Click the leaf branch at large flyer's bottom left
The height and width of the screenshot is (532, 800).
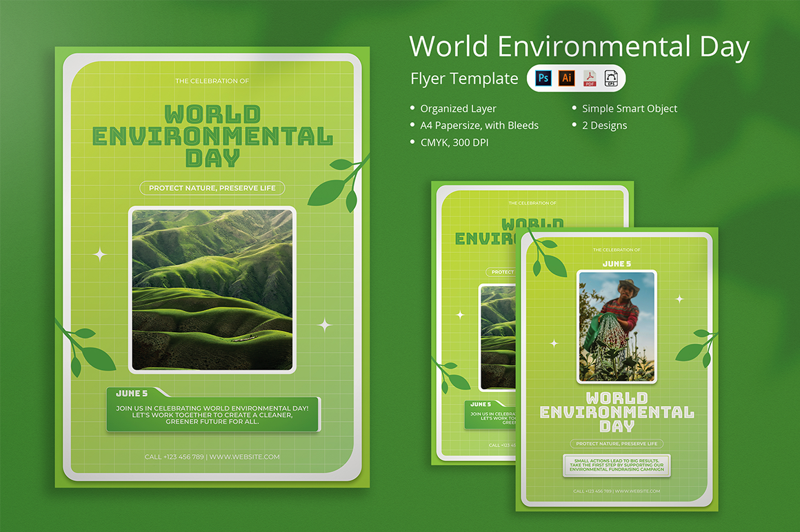pos(87,350)
